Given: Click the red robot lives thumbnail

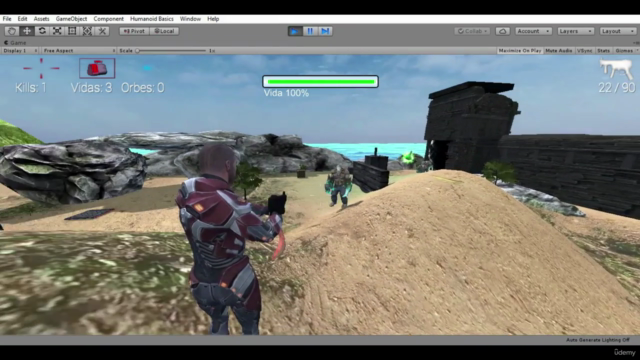Looking at the screenshot, I should [x=97, y=68].
